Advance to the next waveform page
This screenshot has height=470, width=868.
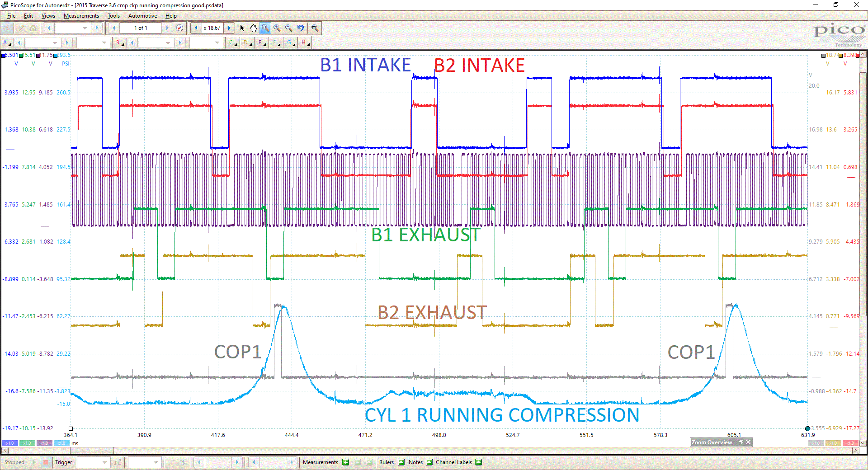(168, 28)
